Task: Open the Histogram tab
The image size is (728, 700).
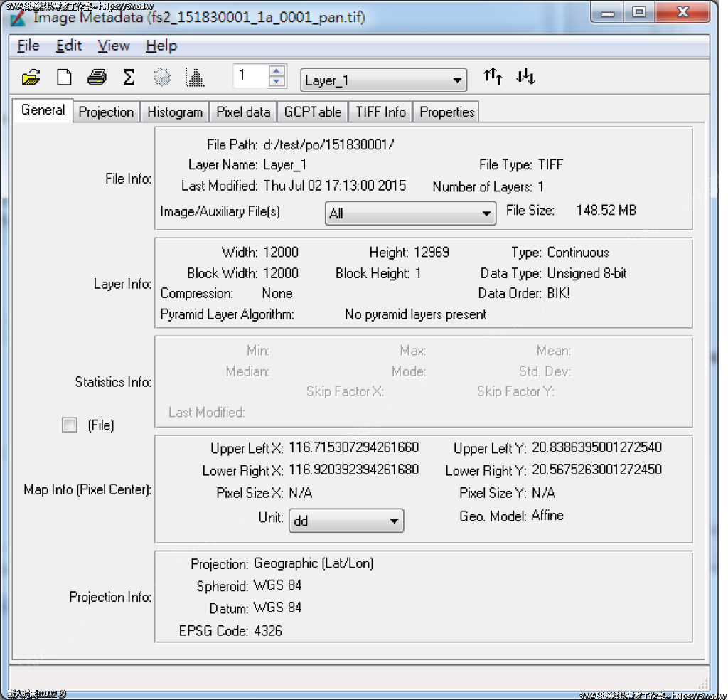Action: click(175, 112)
